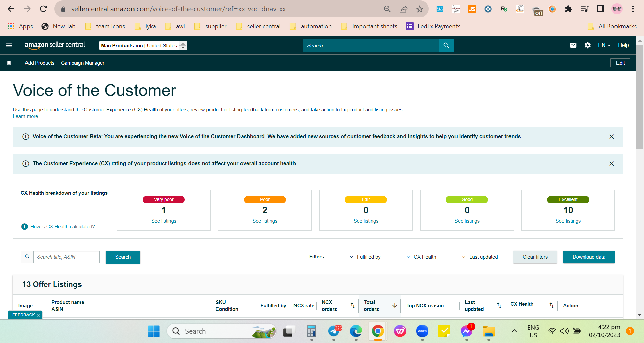See listings under Excellent

point(568,221)
